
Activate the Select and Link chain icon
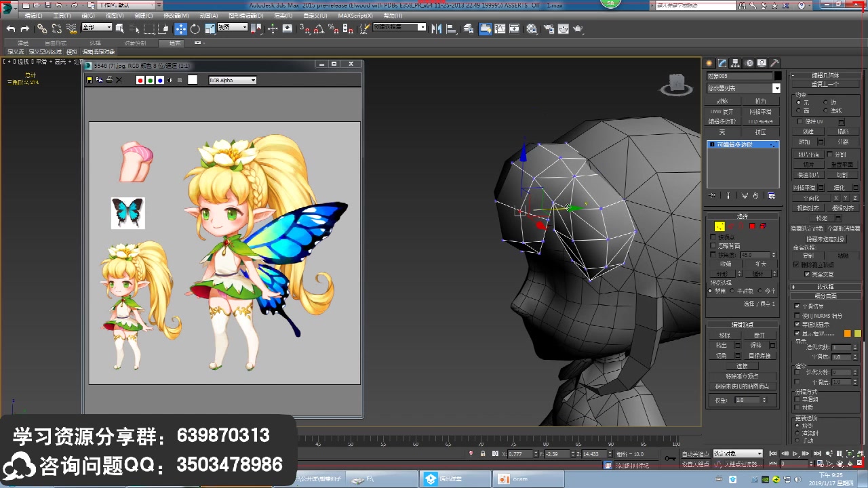42,29
